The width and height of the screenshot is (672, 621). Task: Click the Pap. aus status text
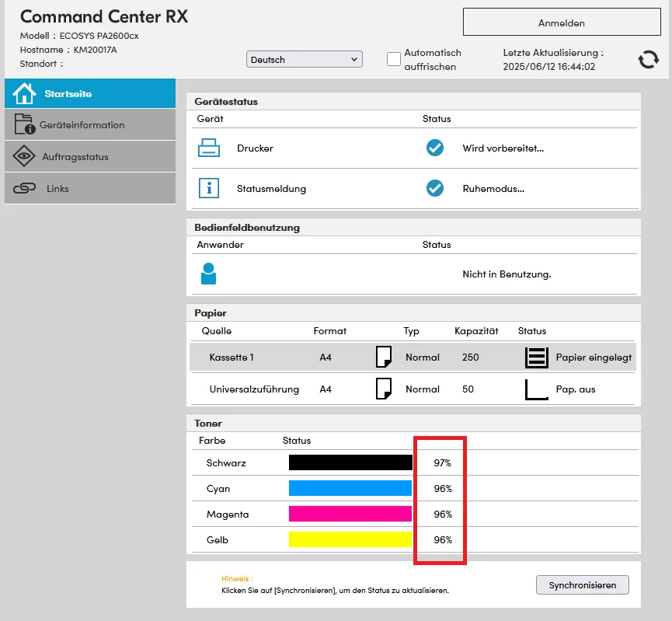tap(576, 389)
